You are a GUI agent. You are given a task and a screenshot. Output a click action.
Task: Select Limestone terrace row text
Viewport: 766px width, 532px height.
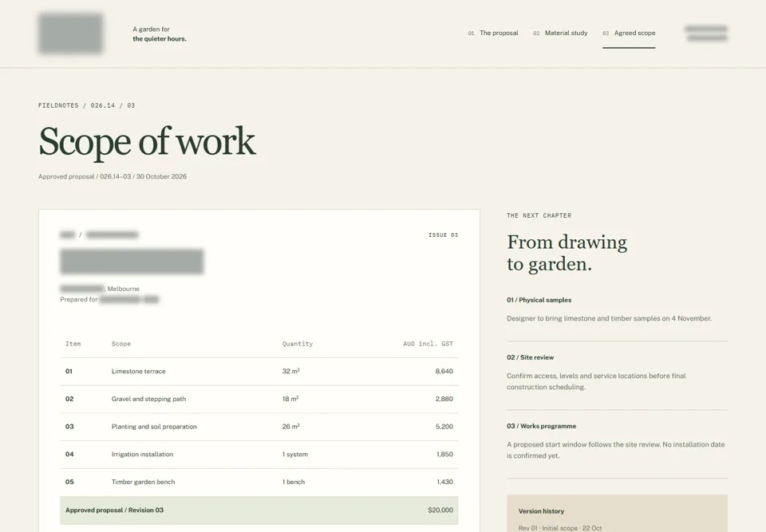138,371
